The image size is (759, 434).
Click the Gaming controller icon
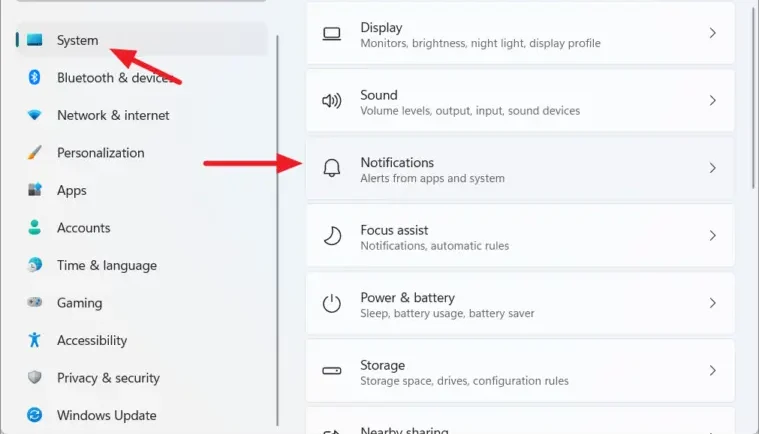pyautogui.click(x=35, y=303)
